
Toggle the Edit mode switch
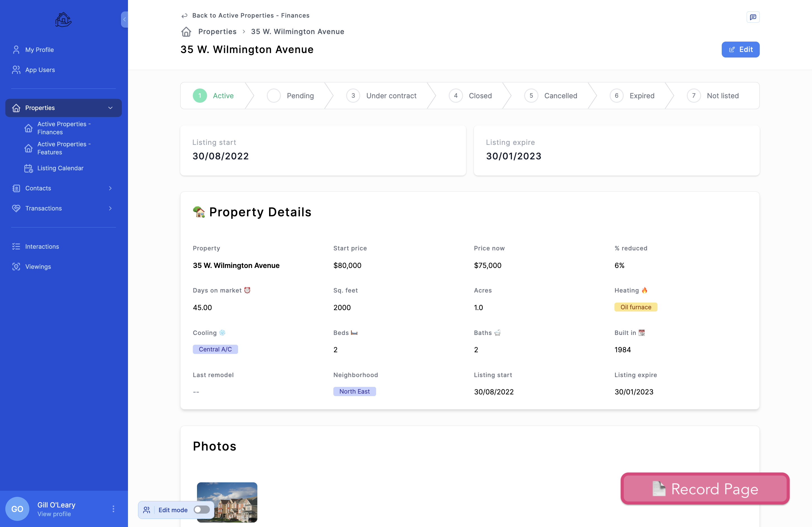(x=201, y=510)
